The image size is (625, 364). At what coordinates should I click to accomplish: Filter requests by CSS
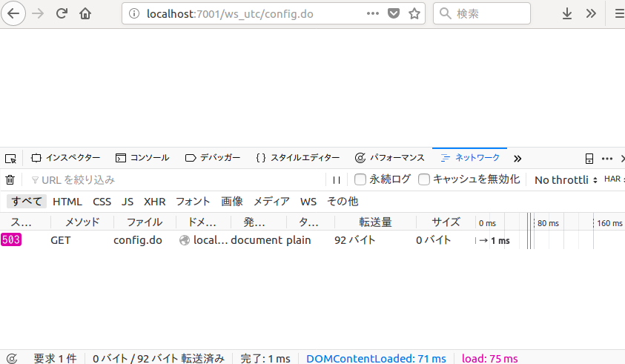(102, 202)
